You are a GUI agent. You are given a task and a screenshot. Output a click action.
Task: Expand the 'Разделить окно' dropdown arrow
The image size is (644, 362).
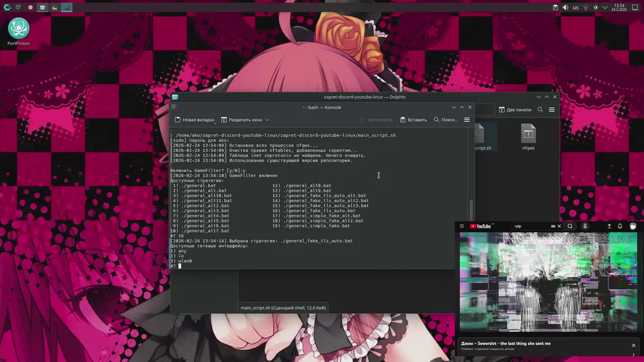click(267, 120)
